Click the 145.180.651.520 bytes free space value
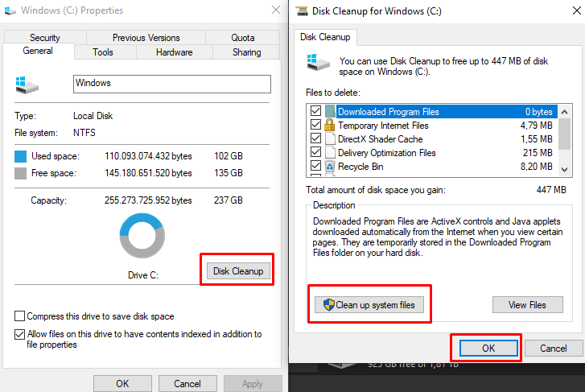The width and height of the screenshot is (585, 392). (148, 173)
